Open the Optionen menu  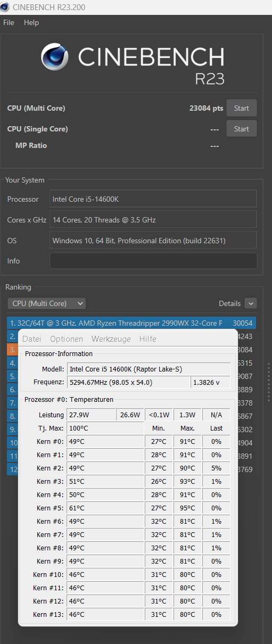click(67, 339)
